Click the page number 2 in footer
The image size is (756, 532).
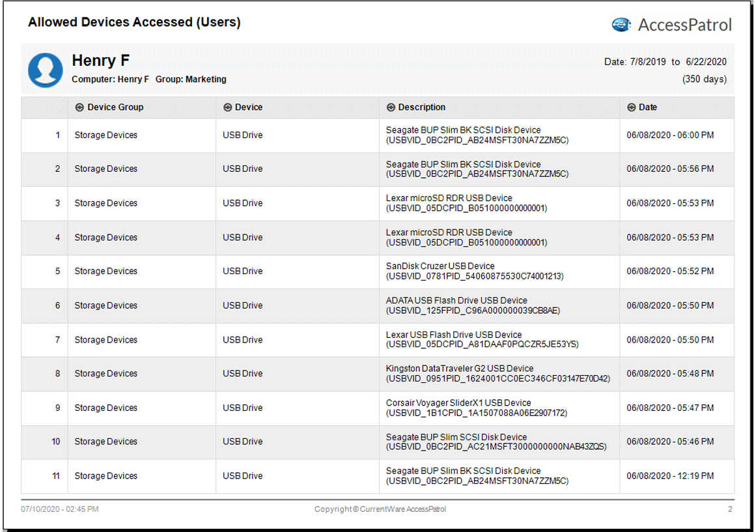(730, 509)
